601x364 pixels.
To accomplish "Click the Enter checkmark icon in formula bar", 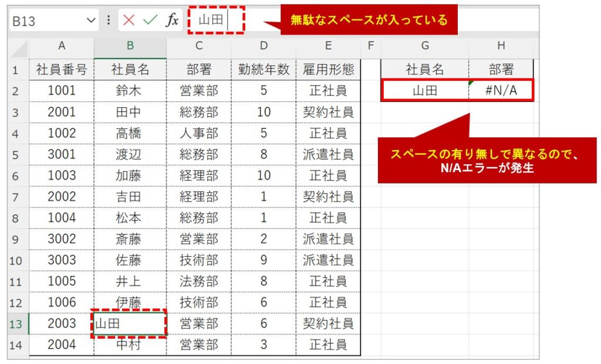I will pyautogui.click(x=150, y=21).
